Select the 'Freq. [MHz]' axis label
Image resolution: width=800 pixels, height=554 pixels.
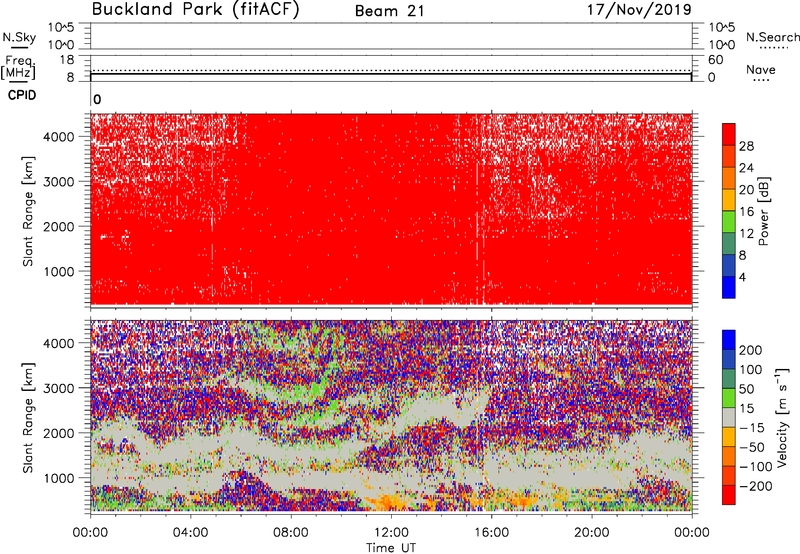(x=18, y=67)
